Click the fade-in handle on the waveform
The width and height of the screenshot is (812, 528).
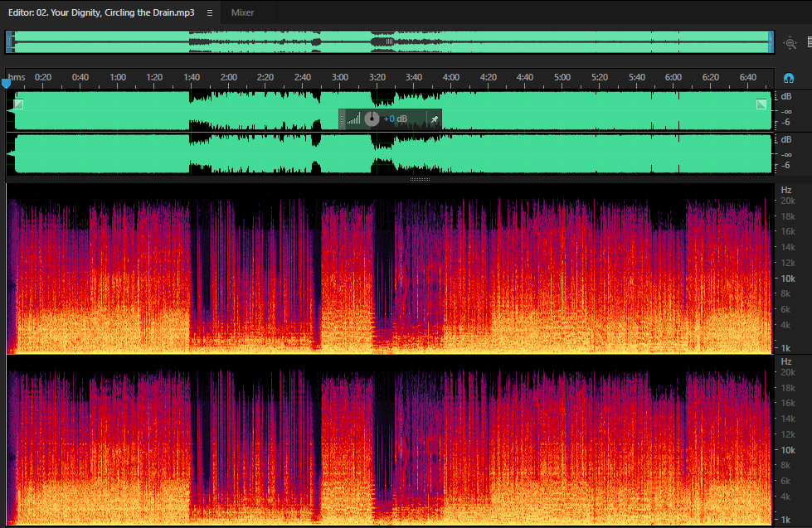coord(18,104)
